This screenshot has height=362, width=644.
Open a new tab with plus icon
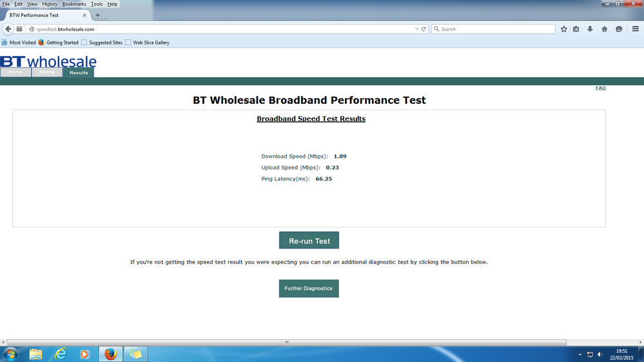pos(98,15)
